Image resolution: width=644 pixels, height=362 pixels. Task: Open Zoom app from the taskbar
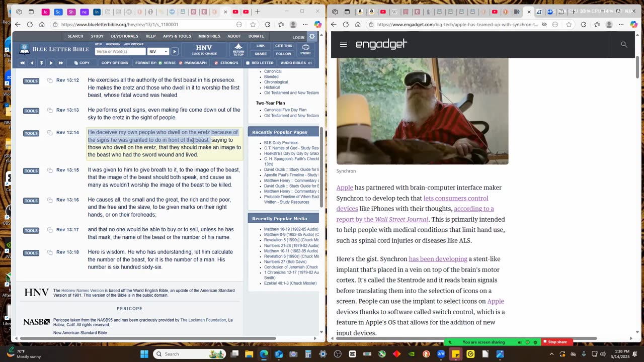[441, 354]
